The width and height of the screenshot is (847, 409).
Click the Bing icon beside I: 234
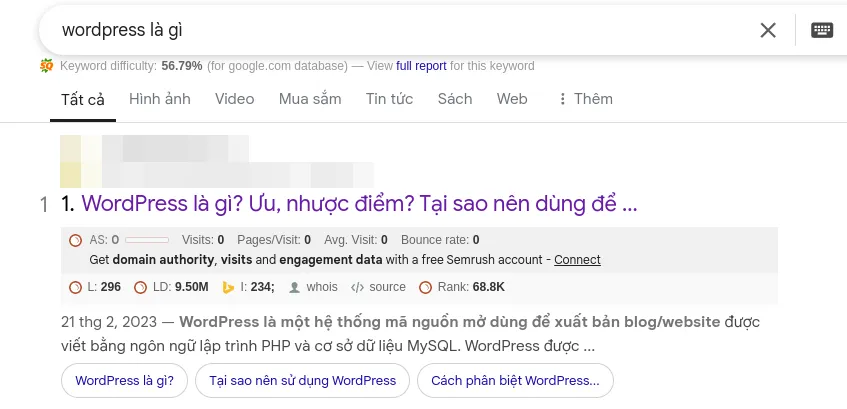coord(228,287)
